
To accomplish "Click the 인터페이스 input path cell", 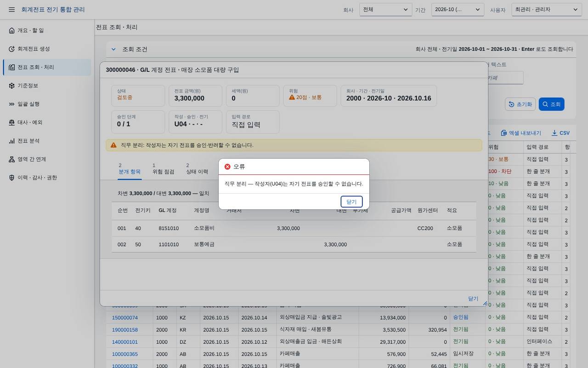I will (x=539, y=342).
